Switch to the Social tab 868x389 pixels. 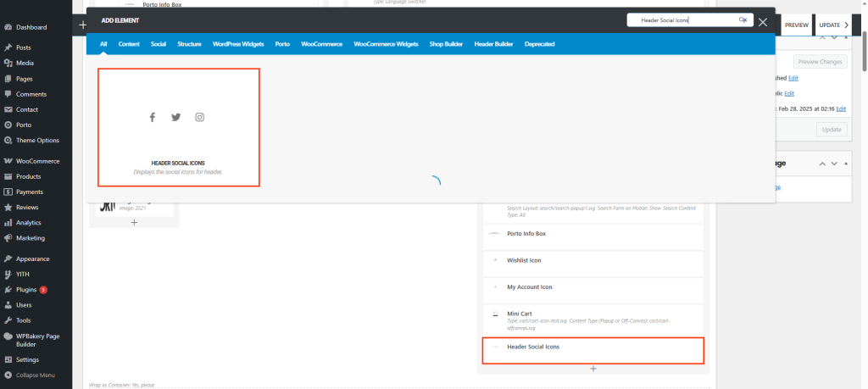click(159, 43)
